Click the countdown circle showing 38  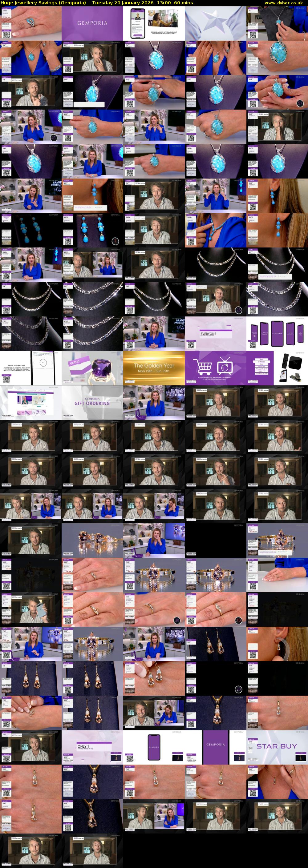[177, 620]
